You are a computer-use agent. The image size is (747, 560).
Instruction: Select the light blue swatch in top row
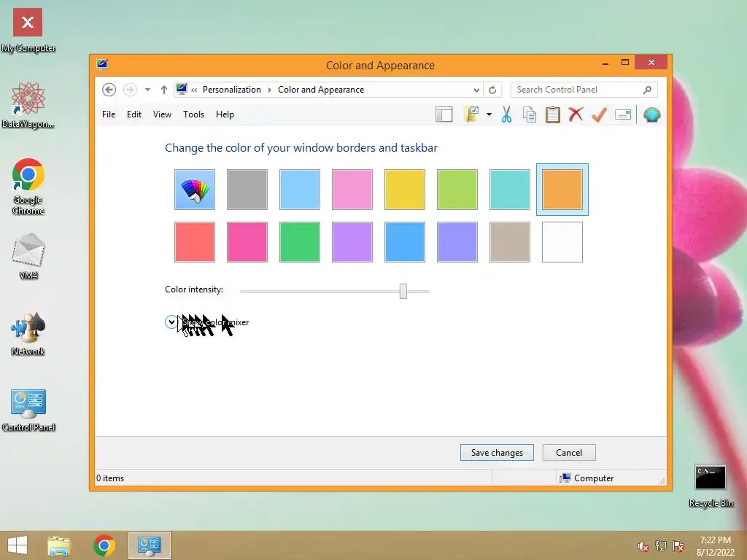300,190
